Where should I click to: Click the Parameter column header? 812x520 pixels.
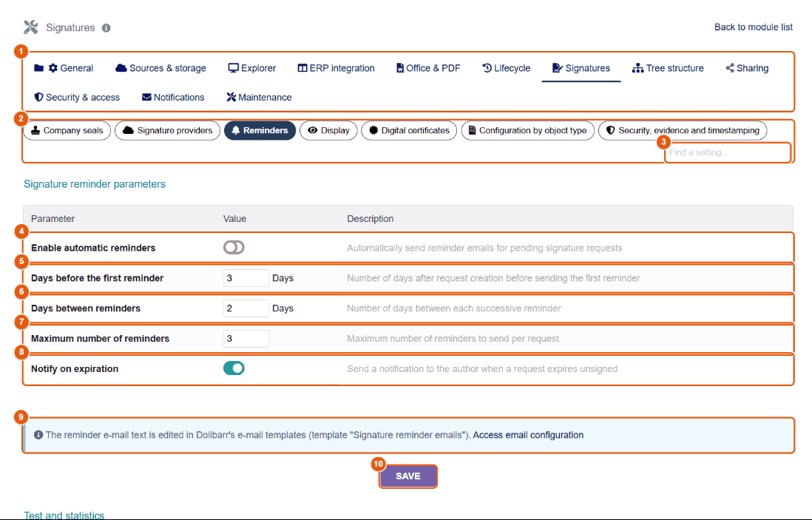(x=53, y=218)
